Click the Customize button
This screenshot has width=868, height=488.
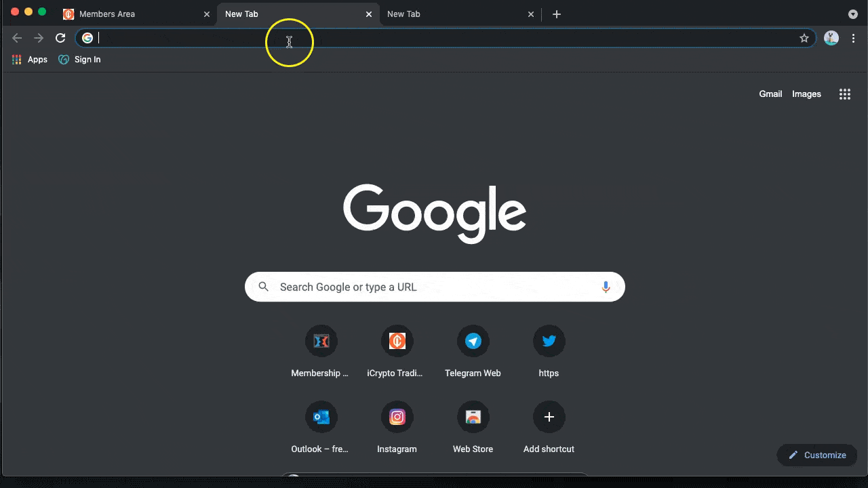[x=817, y=455]
